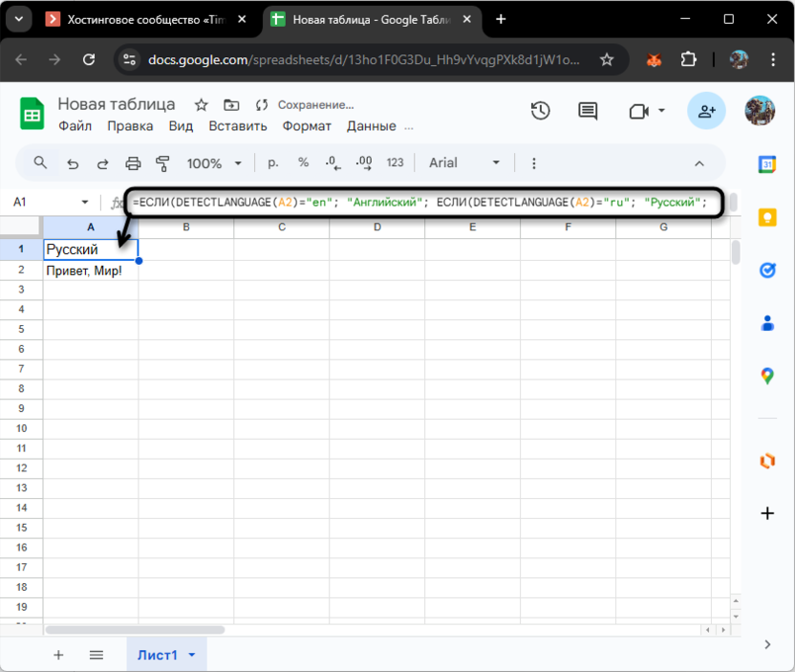The image size is (795, 672).
Task: Open Google Tasks side panel
Action: click(x=767, y=270)
